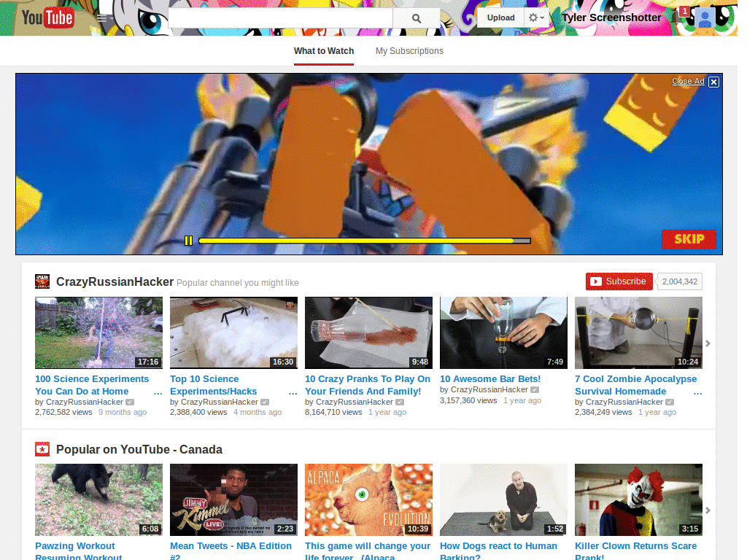Expand ellipsis on 7 Cool Zombie title
The width and height of the screenshot is (747, 560).
(x=698, y=393)
